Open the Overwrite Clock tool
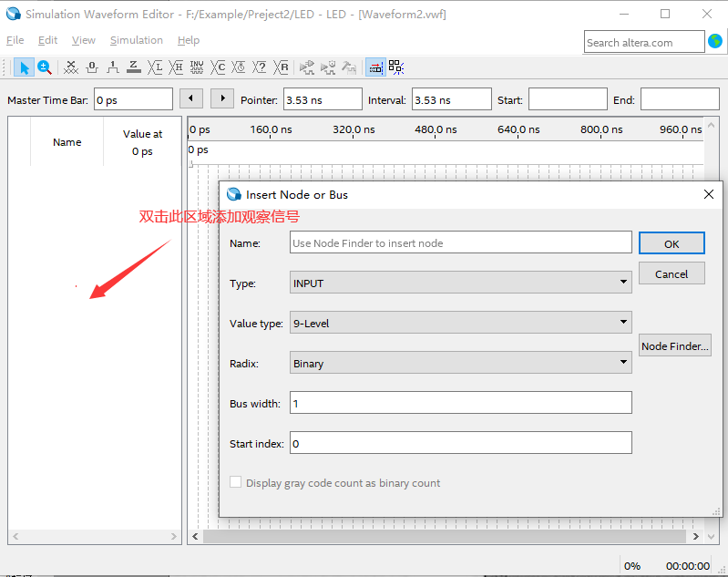 point(239,67)
